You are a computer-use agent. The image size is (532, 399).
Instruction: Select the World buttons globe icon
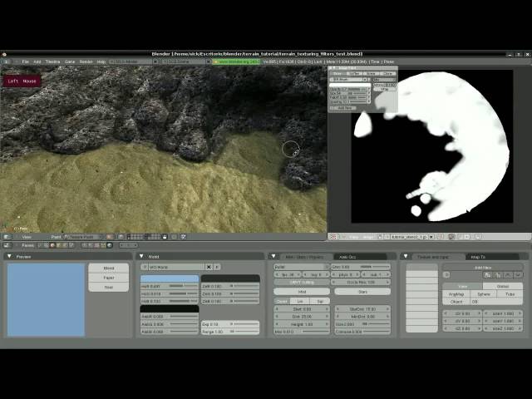point(109,245)
